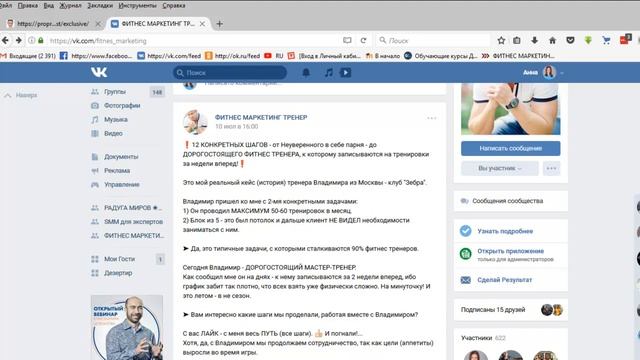Focus the browser search box
Viewport: 640px width, 360px height.
pyautogui.click(x=433, y=40)
